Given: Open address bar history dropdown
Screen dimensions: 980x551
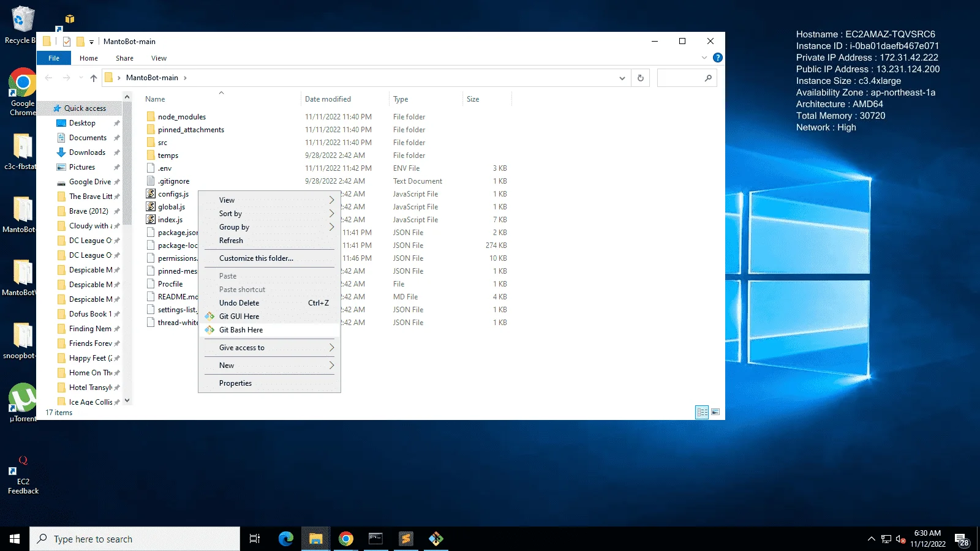Looking at the screenshot, I should pyautogui.click(x=622, y=78).
